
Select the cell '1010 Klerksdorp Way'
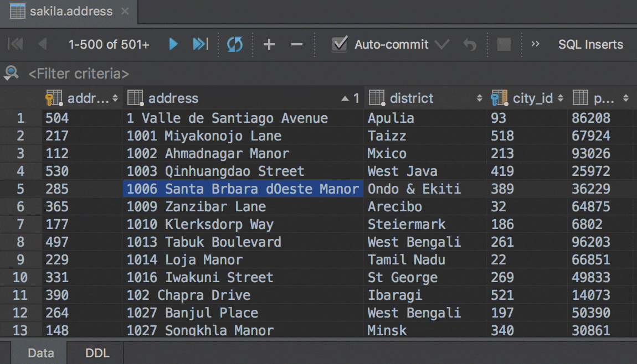(x=243, y=225)
